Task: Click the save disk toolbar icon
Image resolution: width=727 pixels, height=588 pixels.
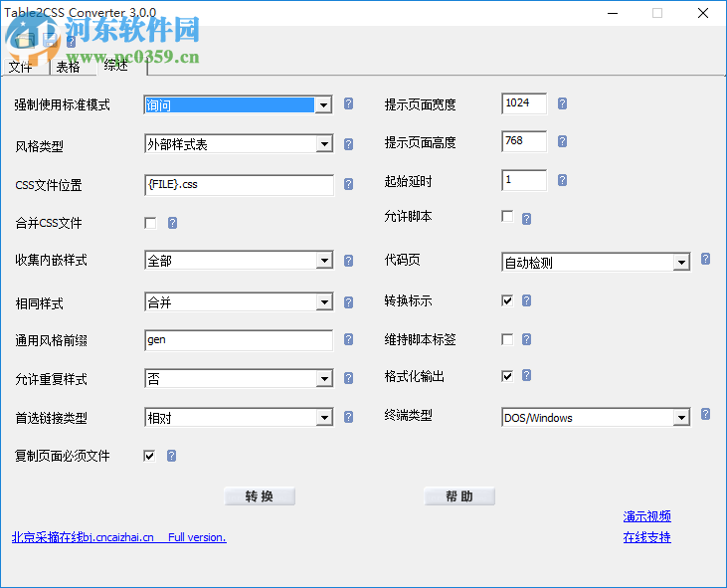Action: point(50,40)
